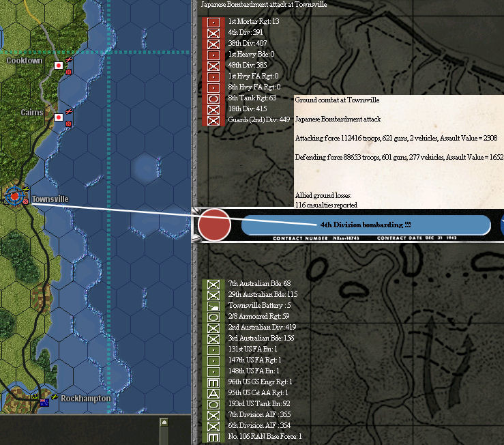504x445 pixels.
Task: Click the airfield icon at Cooktown
Action: (69, 59)
